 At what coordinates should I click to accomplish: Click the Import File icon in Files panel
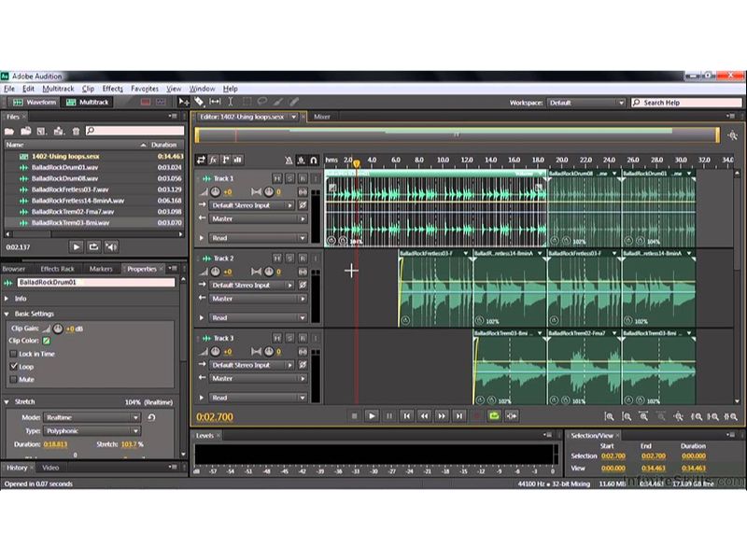(27, 132)
